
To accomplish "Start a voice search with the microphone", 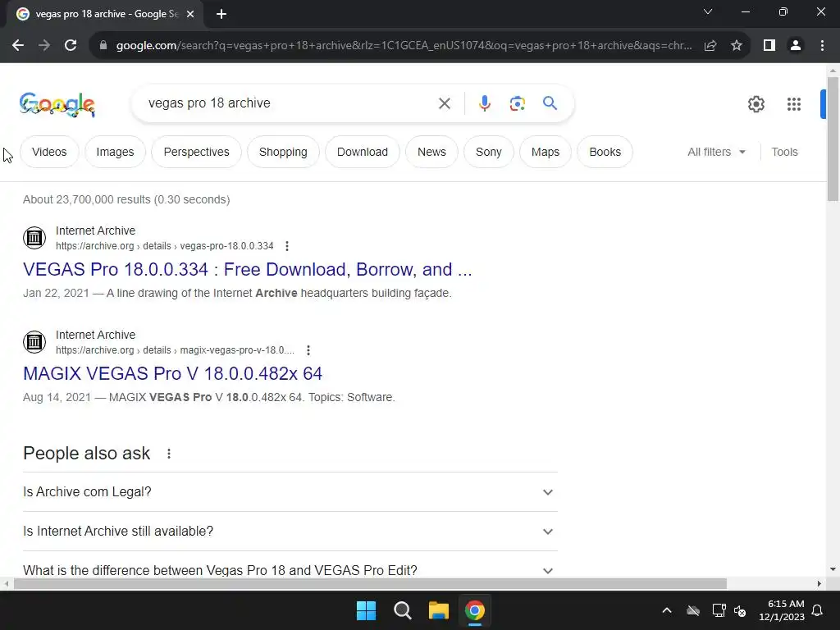I will click(485, 103).
